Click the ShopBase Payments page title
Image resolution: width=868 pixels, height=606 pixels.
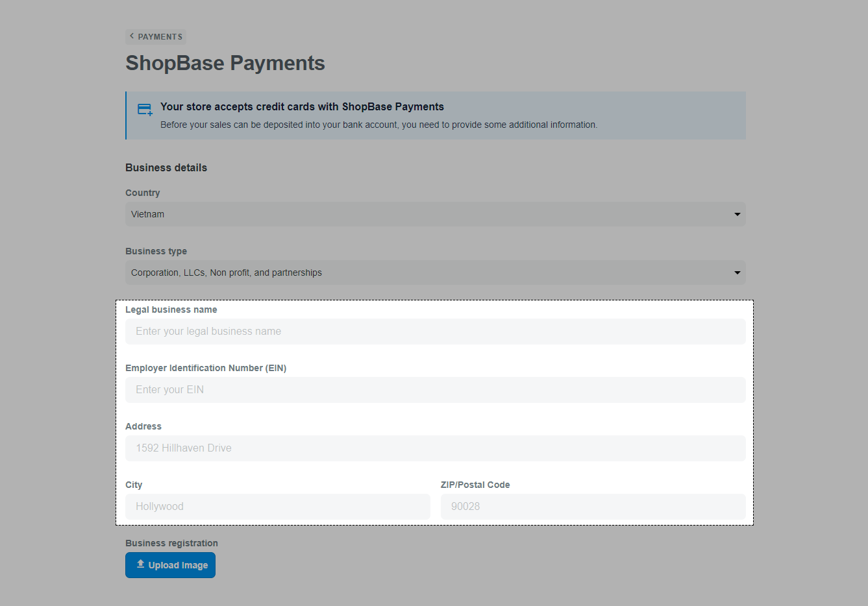coord(225,63)
